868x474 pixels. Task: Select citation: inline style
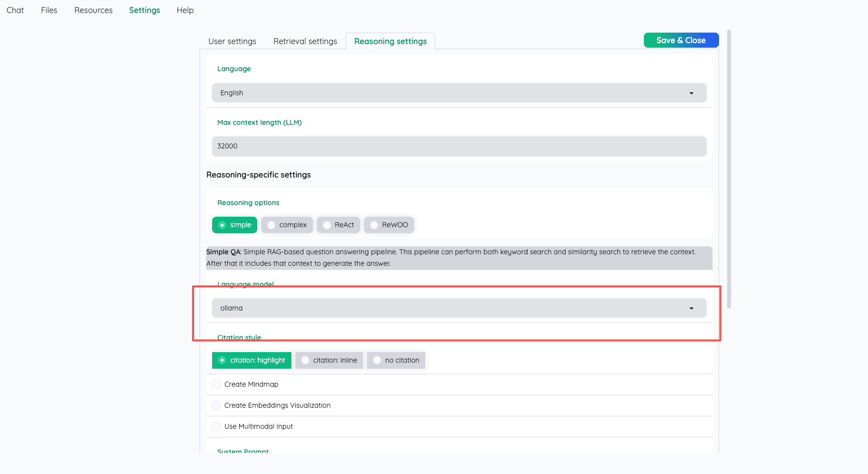(329, 360)
